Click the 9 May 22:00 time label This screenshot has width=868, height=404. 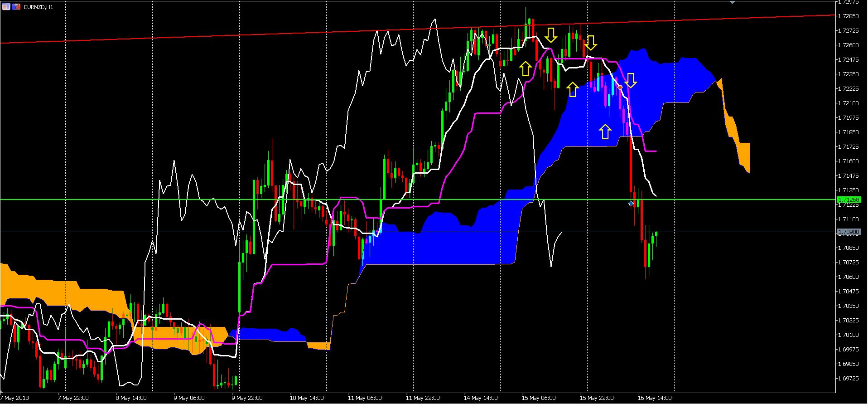(247, 398)
